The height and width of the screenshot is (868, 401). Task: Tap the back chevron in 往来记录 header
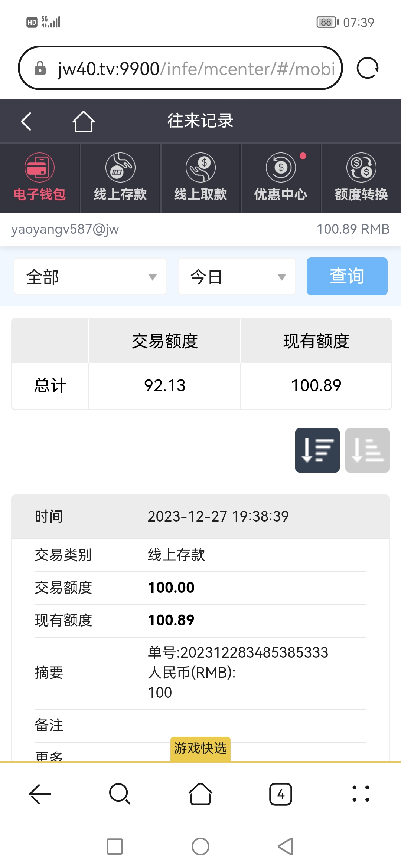coord(26,121)
